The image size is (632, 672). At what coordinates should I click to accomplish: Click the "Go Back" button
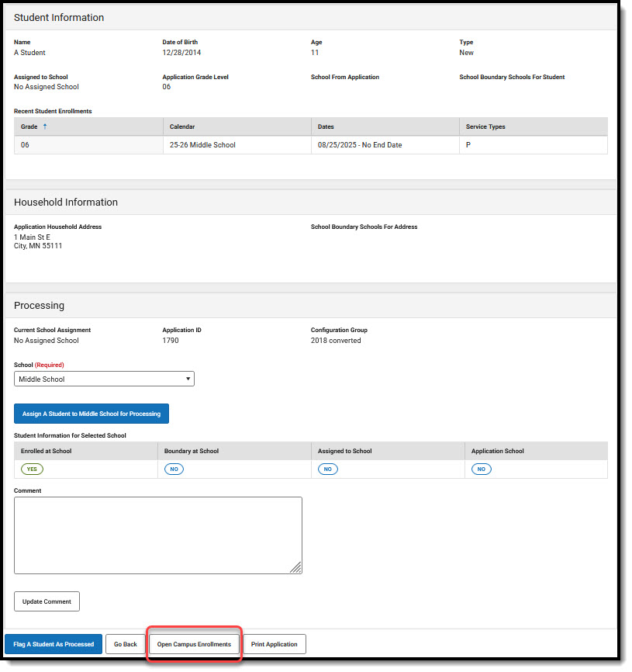point(126,644)
